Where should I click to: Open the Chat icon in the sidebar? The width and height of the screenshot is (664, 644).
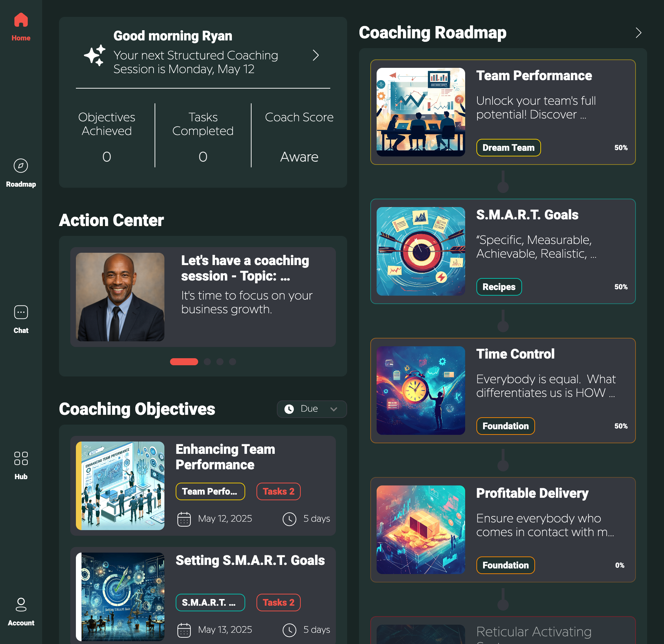point(21,312)
